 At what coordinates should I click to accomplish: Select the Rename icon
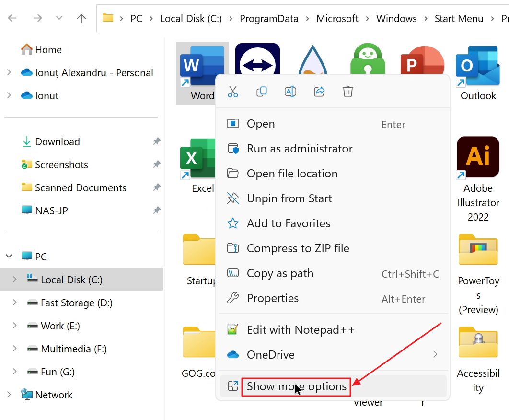(x=290, y=91)
